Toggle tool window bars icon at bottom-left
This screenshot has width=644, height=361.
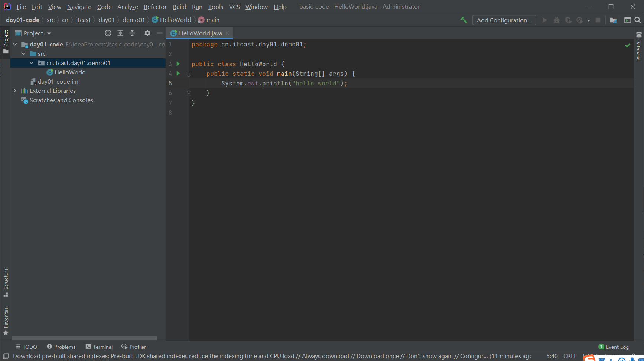[6, 356]
